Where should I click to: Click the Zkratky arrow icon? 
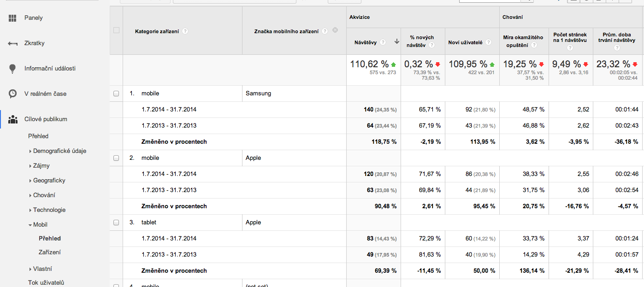[x=12, y=43]
